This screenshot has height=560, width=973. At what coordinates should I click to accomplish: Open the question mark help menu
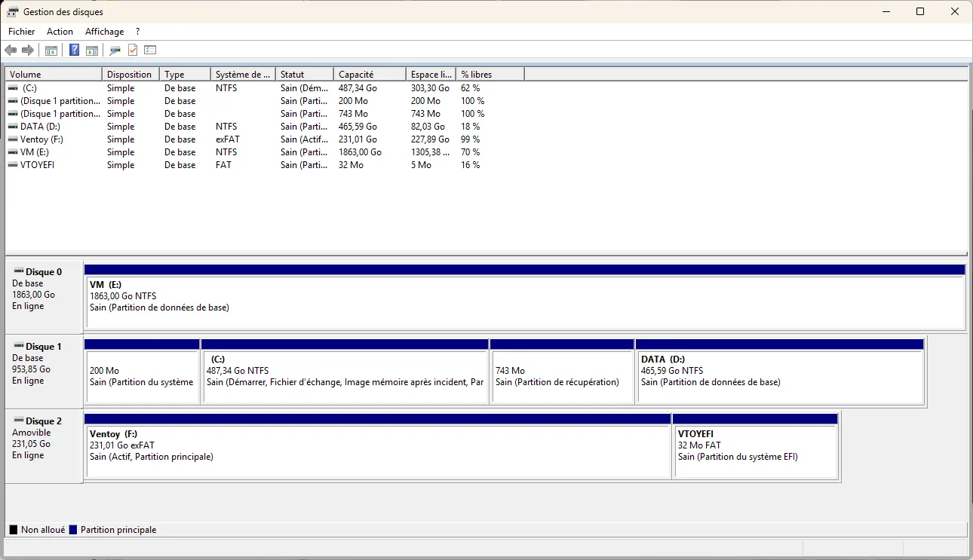click(137, 32)
